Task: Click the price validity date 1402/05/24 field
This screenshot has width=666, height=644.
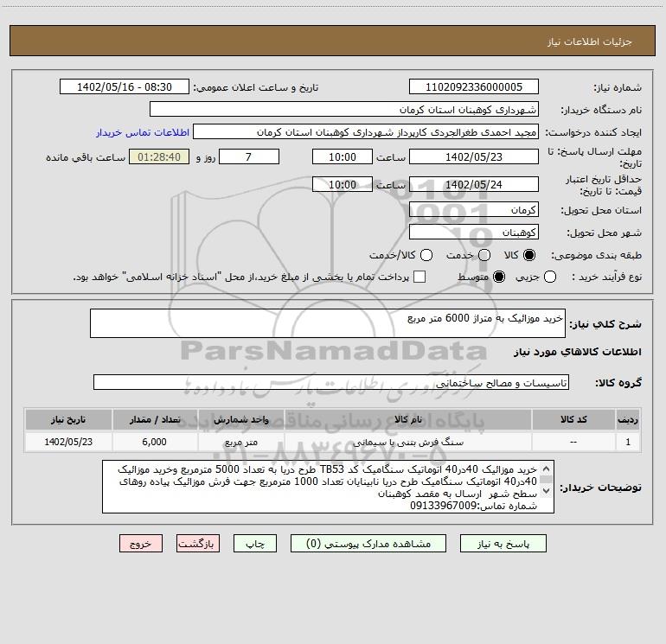Action: tap(474, 185)
